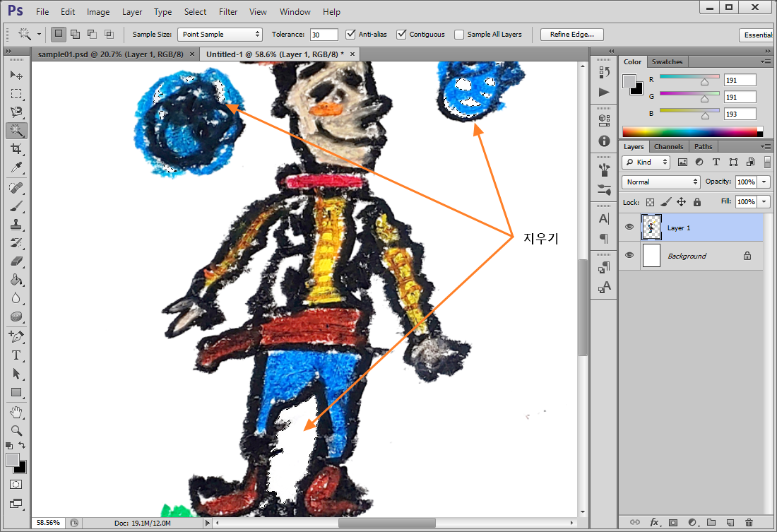Select the Rectangle shape tool
The width and height of the screenshot is (777, 532).
(x=16, y=392)
